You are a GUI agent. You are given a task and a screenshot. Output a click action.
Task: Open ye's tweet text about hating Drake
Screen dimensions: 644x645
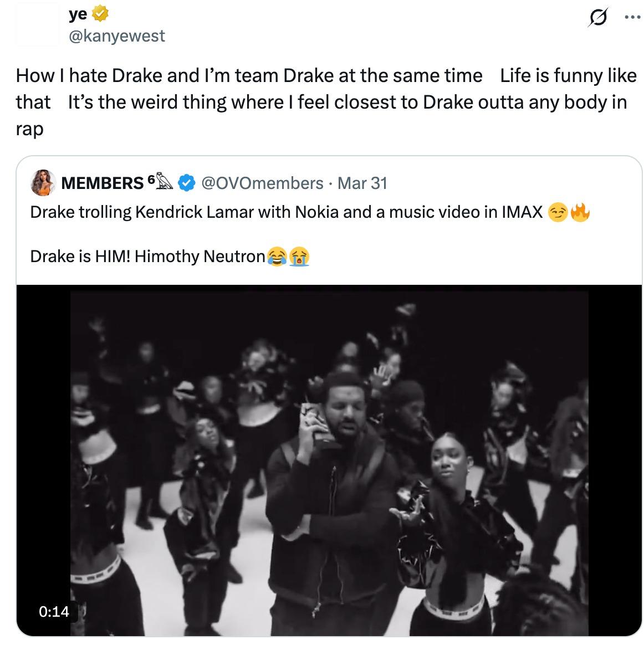click(x=326, y=102)
